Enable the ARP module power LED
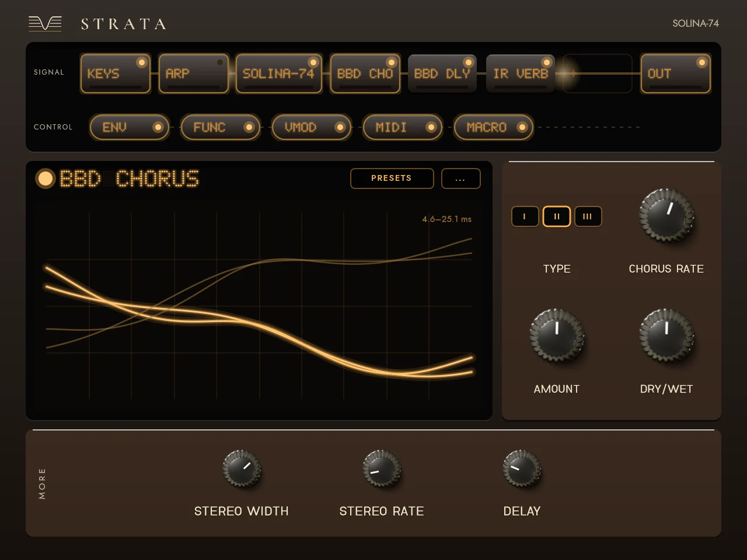The width and height of the screenshot is (747, 560). pyautogui.click(x=220, y=62)
